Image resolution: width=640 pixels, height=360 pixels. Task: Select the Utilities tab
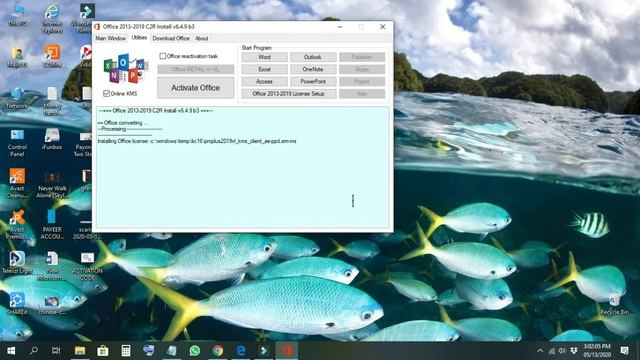pos(139,38)
